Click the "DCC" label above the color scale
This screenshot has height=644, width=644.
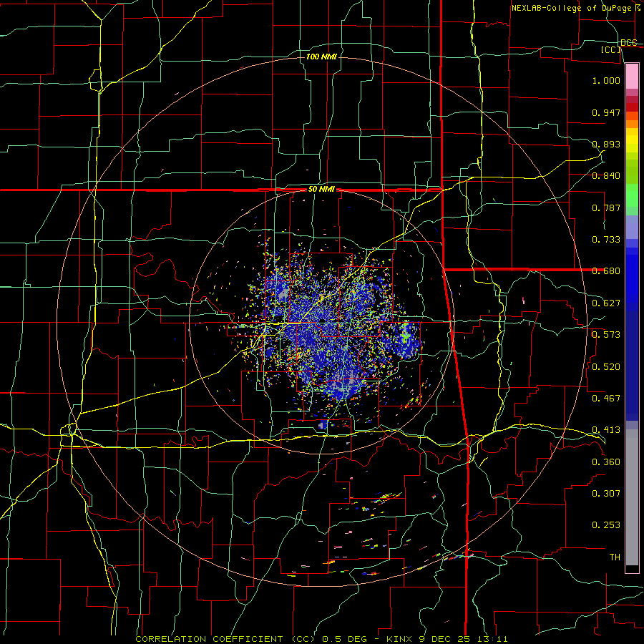[628, 42]
